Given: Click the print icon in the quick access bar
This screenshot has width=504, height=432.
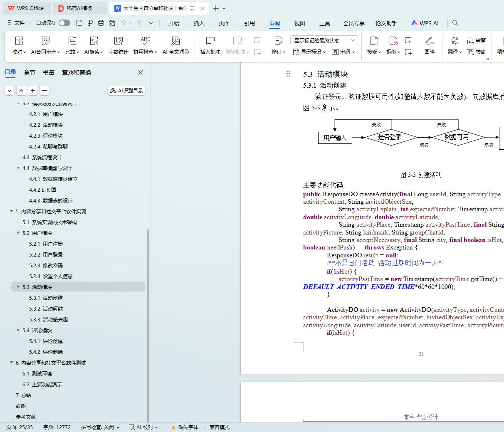Looking at the screenshot, I should click(101, 23).
